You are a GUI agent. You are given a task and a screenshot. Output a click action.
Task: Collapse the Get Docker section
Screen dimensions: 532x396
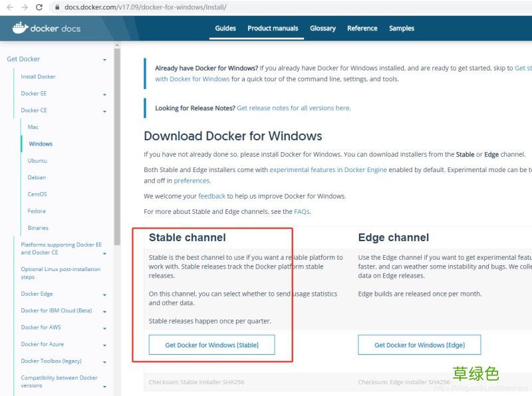pyautogui.click(x=105, y=59)
